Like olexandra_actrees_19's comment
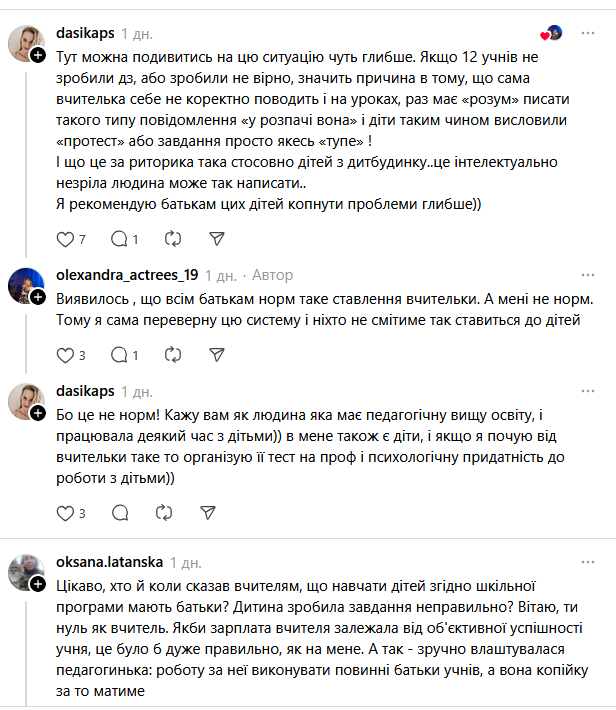 (x=66, y=354)
